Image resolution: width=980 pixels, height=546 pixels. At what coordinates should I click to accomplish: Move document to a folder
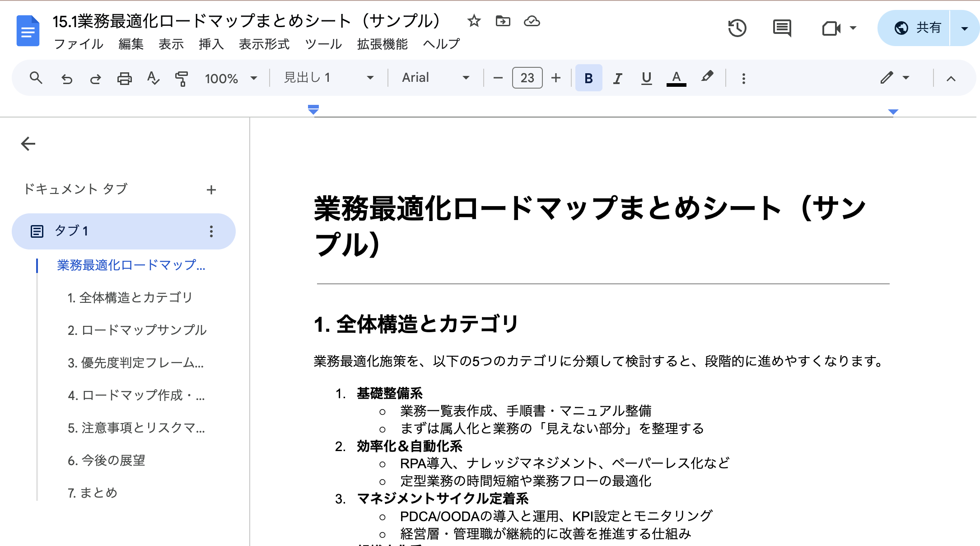point(503,21)
